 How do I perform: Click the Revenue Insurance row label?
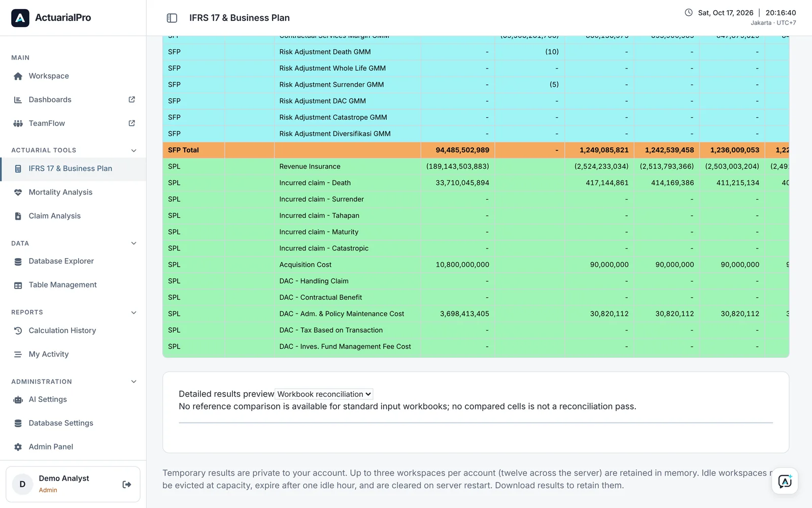click(310, 167)
